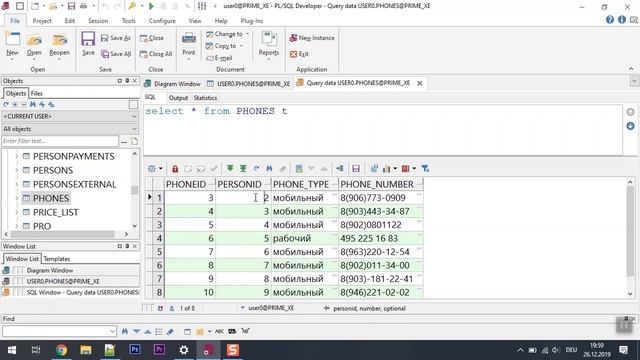The height and width of the screenshot is (360, 640).
Task: Click the ABC case-sensitive icon in Find bar
Action: tap(219, 331)
